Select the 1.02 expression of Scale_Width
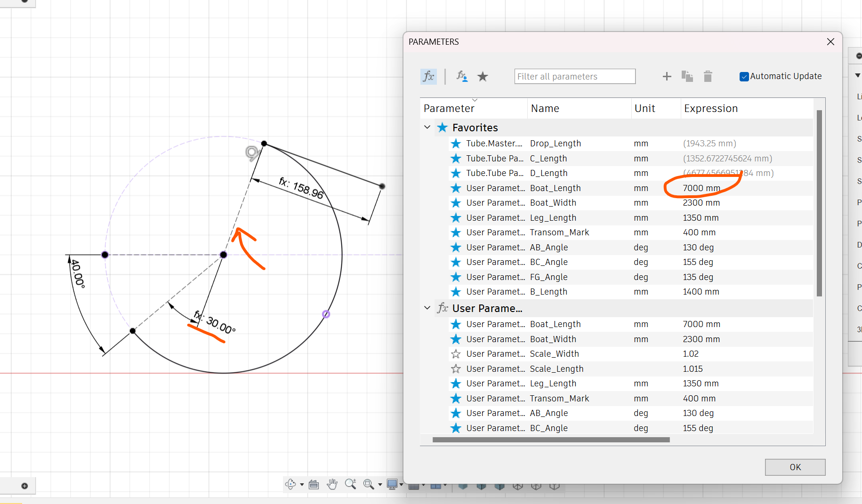Viewport: 862px width, 504px height. tap(691, 354)
